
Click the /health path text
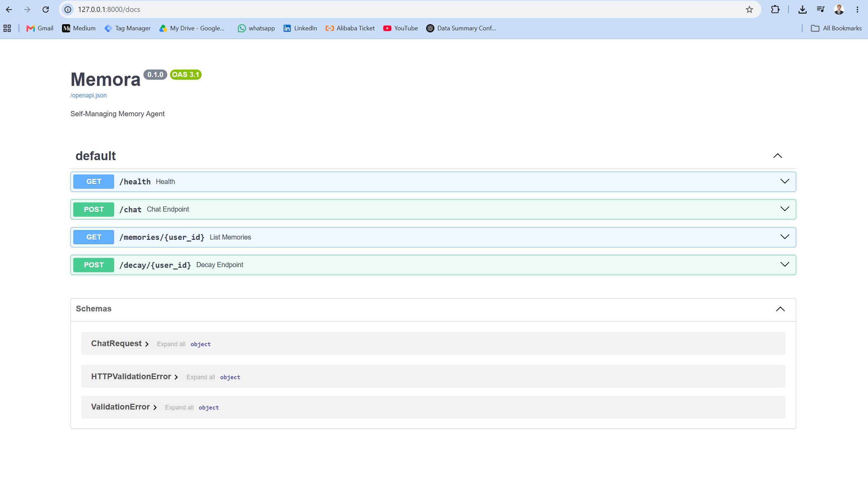(135, 182)
